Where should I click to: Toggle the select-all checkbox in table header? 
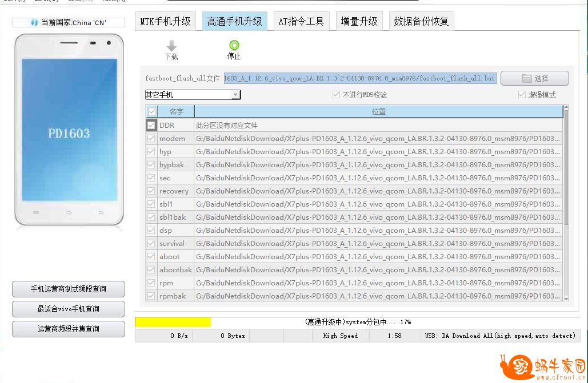[x=152, y=111]
